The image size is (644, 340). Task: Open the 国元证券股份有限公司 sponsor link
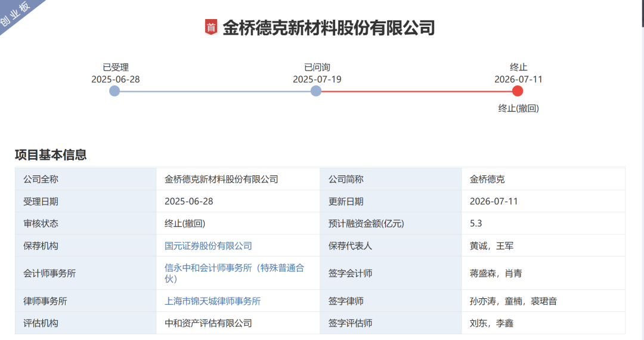(x=208, y=246)
